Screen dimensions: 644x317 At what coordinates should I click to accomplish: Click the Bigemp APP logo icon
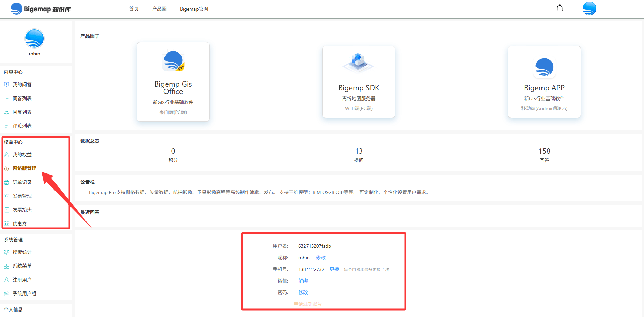(544, 67)
